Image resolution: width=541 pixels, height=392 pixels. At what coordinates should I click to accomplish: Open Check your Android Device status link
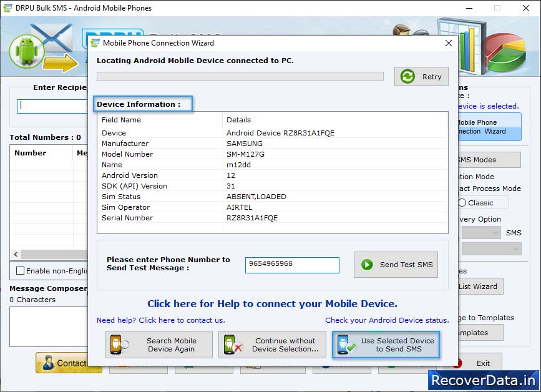pos(387,320)
